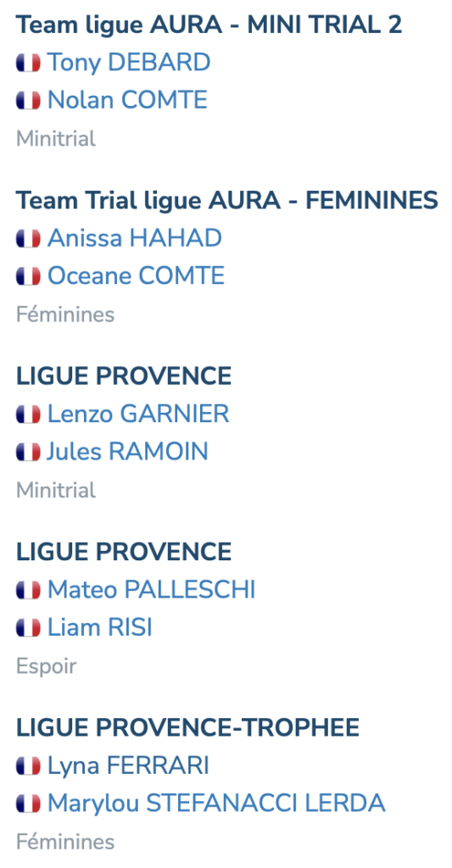The height and width of the screenshot is (868, 452).
Task: Open Marylou STEFANACCI LERDA's profile
Action: coord(216,804)
